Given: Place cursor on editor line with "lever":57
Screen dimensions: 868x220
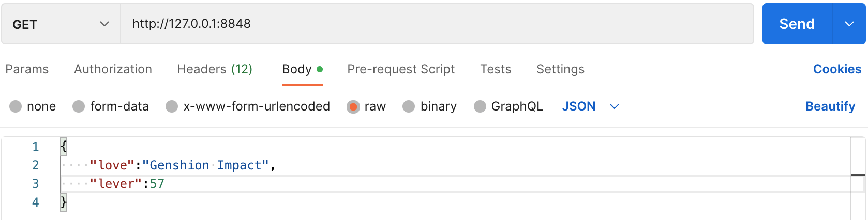Looking at the screenshot, I should (455, 184).
